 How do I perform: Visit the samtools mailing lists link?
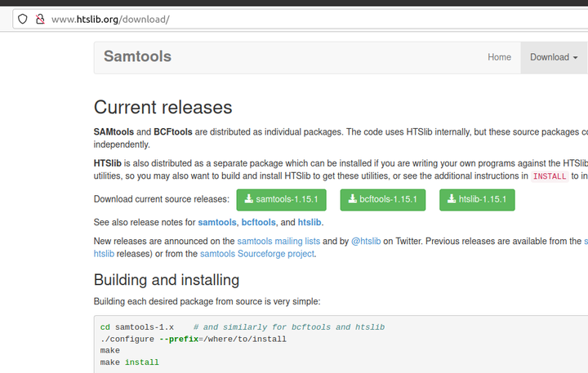coord(278,242)
